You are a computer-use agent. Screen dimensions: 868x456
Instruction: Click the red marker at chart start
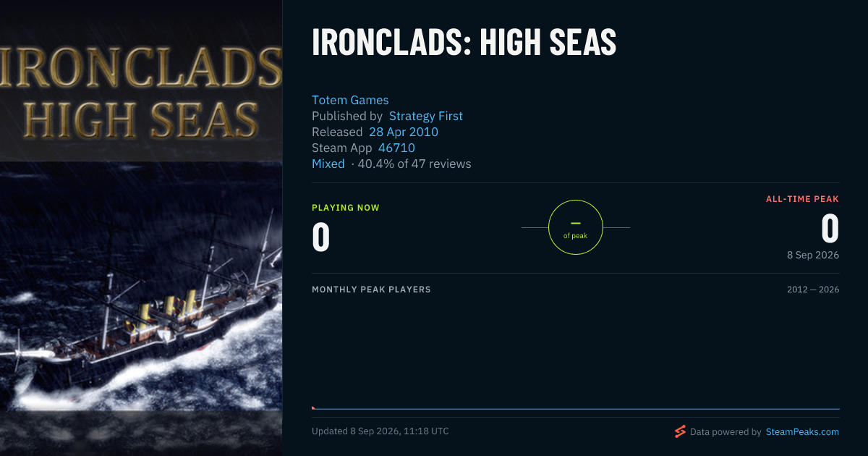313,408
